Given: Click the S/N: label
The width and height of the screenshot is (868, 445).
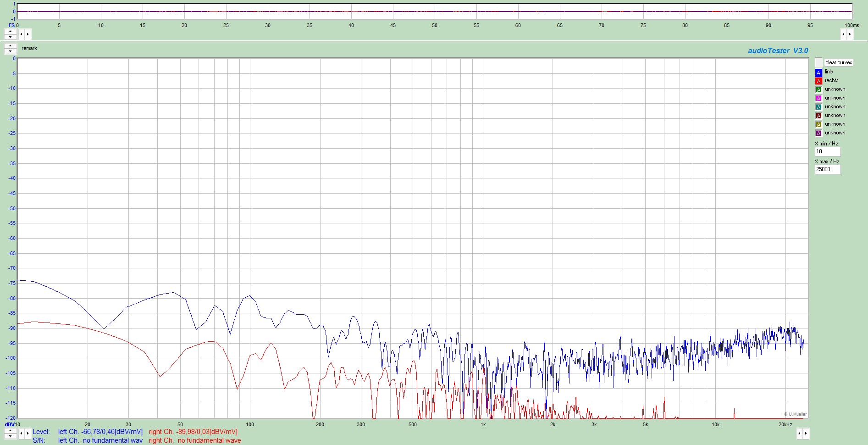Looking at the screenshot, I should (39, 440).
